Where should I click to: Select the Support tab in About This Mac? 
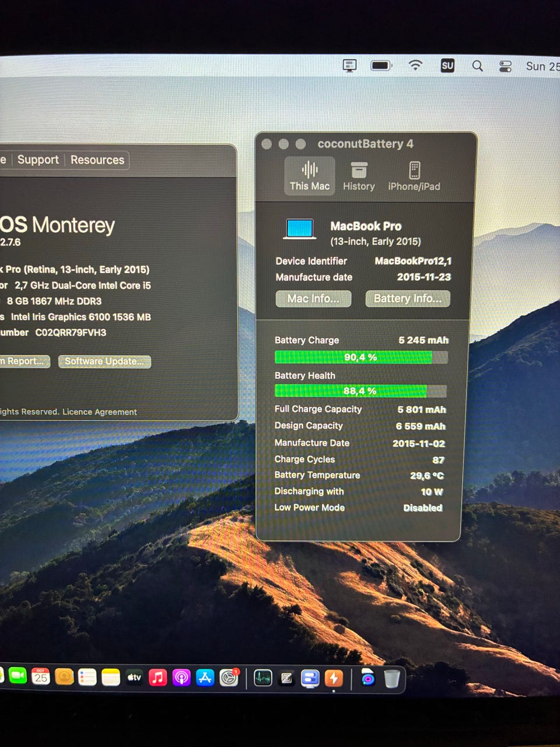[38, 160]
